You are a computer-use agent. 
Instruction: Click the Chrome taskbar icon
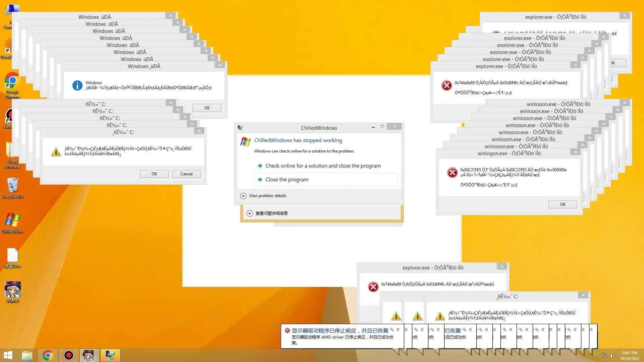coord(48,355)
